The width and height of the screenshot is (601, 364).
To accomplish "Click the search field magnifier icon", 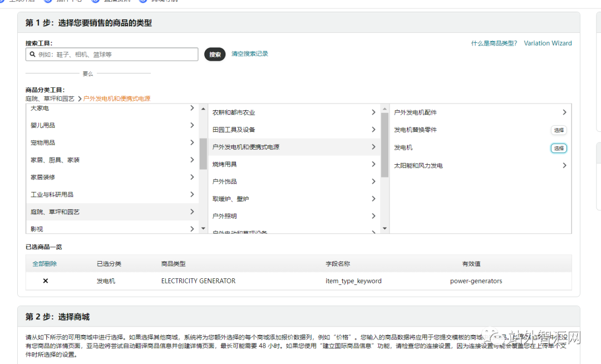I will click(x=33, y=55).
